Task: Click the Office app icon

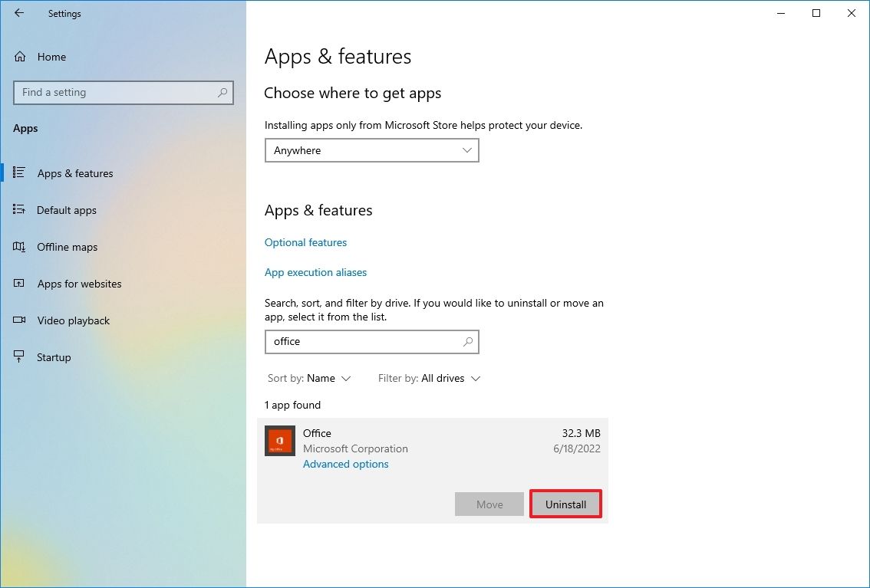Action: click(280, 441)
